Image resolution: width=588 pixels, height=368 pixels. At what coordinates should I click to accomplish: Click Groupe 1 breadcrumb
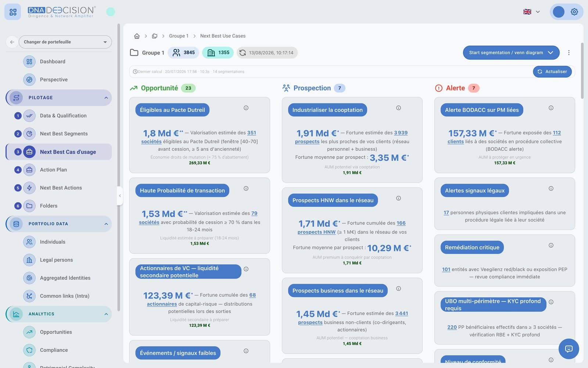179,36
